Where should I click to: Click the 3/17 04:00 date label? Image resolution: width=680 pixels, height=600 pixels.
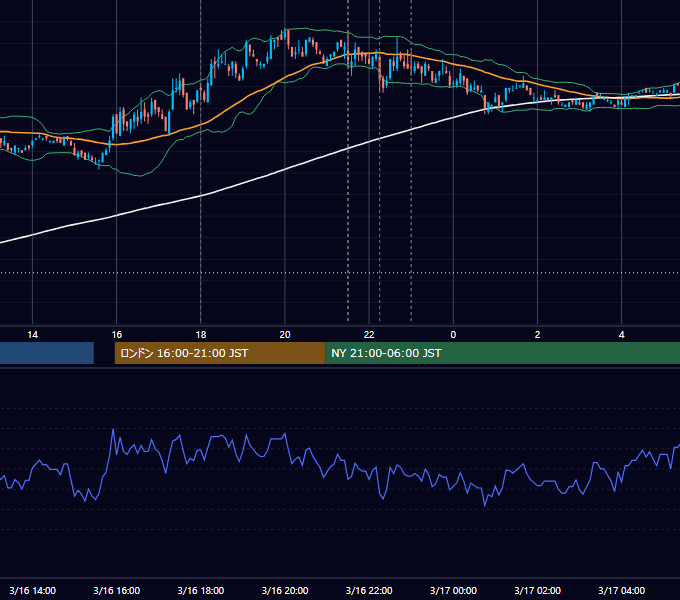[621, 590]
